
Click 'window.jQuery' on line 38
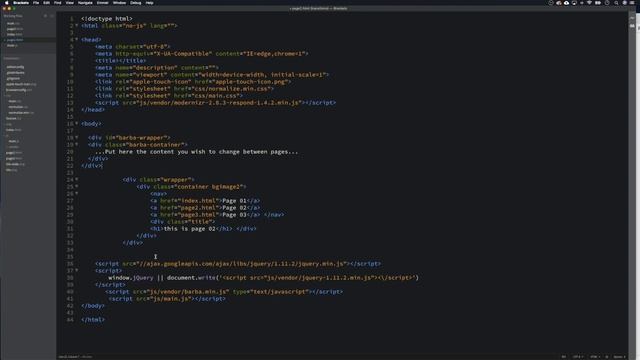pyautogui.click(x=131, y=278)
